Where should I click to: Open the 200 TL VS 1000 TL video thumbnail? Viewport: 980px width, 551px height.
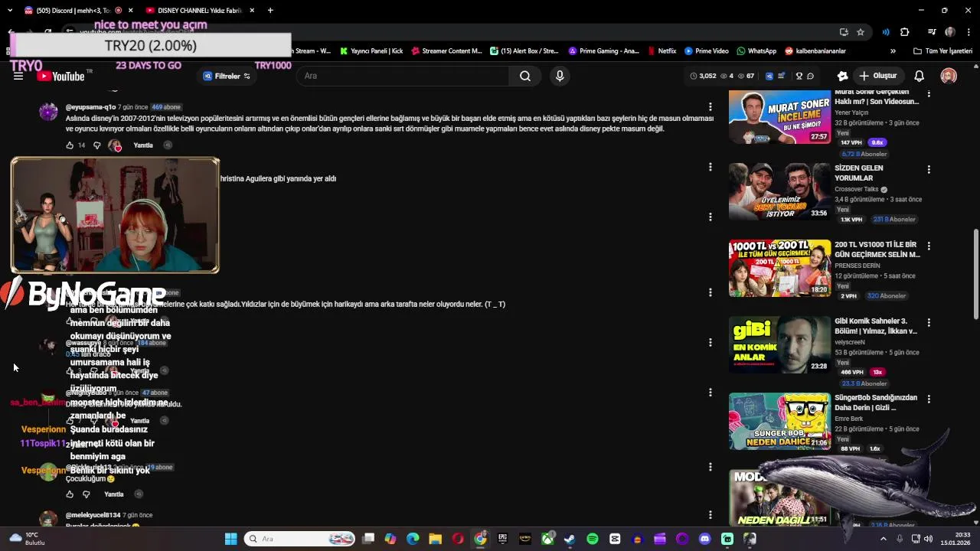coord(779,269)
